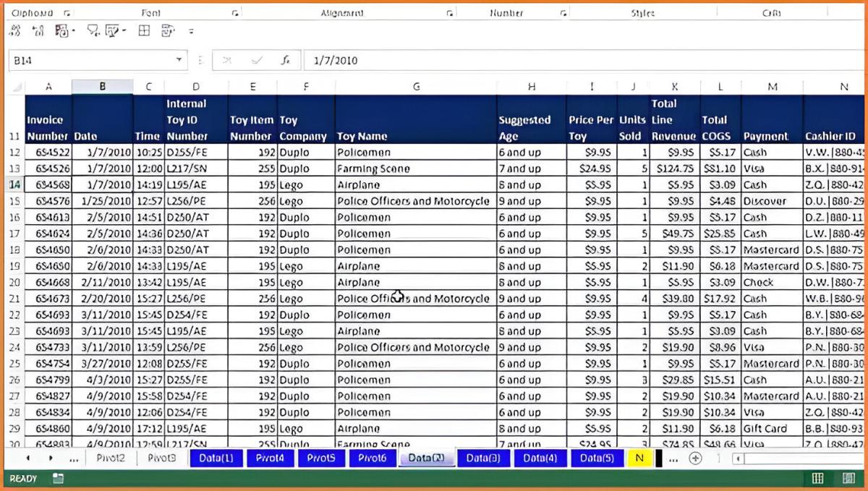Switch to the Pivot4 sheet tab
The image size is (868, 491).
pos(269,458)
